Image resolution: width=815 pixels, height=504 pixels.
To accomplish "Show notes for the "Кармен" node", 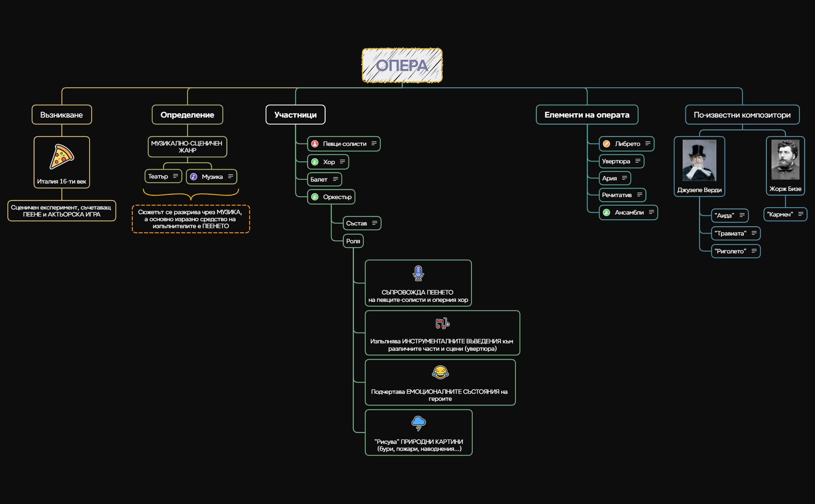I will [x=800, y=214].
